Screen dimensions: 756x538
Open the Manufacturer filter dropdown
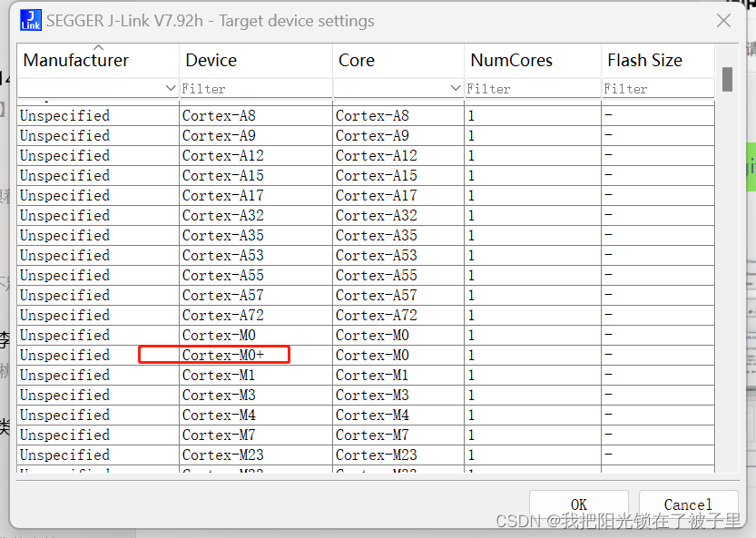point(171,88)
